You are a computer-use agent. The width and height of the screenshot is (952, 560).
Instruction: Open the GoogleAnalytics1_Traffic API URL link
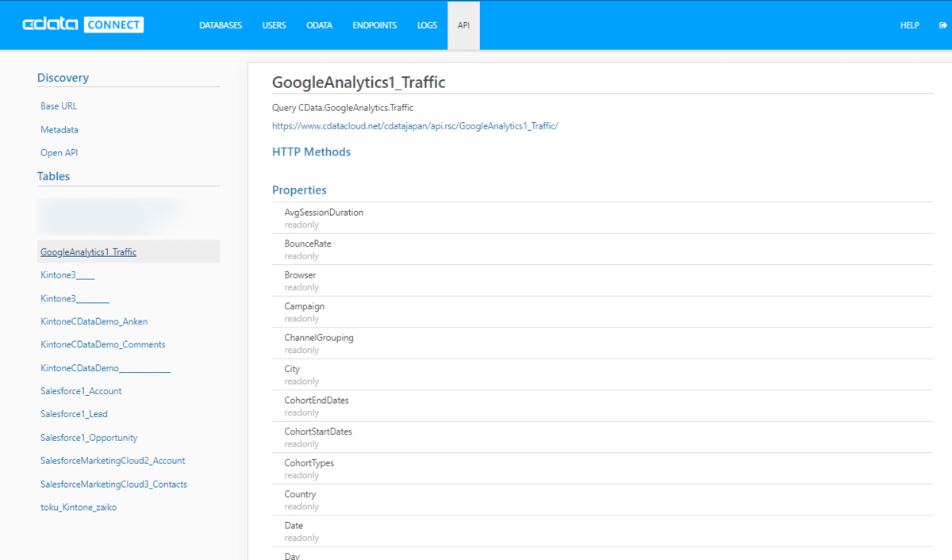[x=415, y=126]
